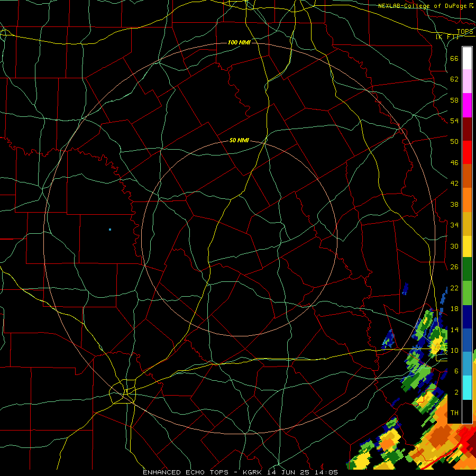Pick the orange 38 kft legend swatch

coord(467,200)
